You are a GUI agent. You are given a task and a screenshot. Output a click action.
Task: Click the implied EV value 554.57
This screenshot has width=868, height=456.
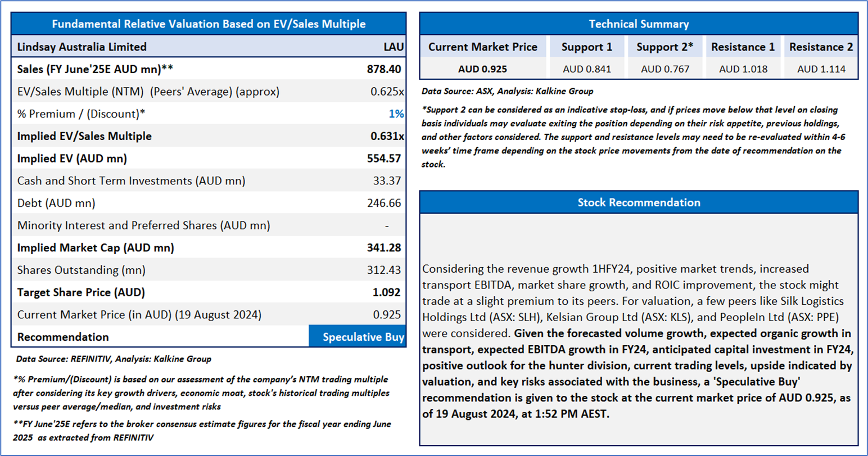384,159
